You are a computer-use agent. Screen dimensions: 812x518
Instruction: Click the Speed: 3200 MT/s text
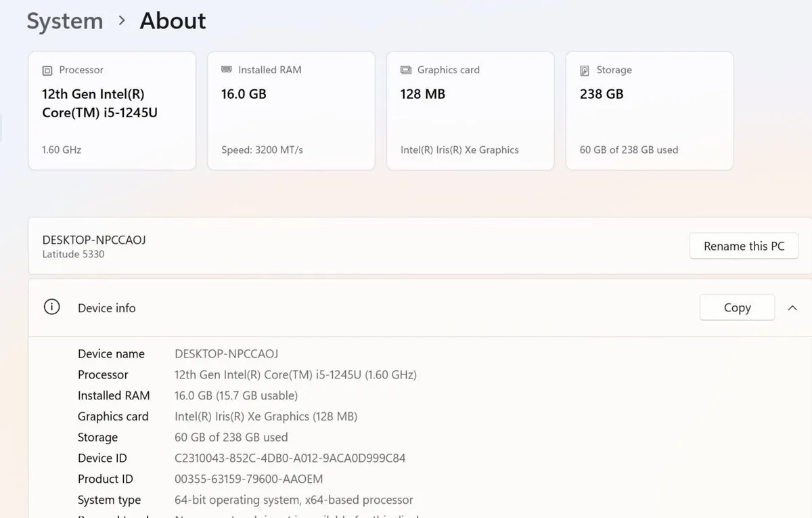262,150
